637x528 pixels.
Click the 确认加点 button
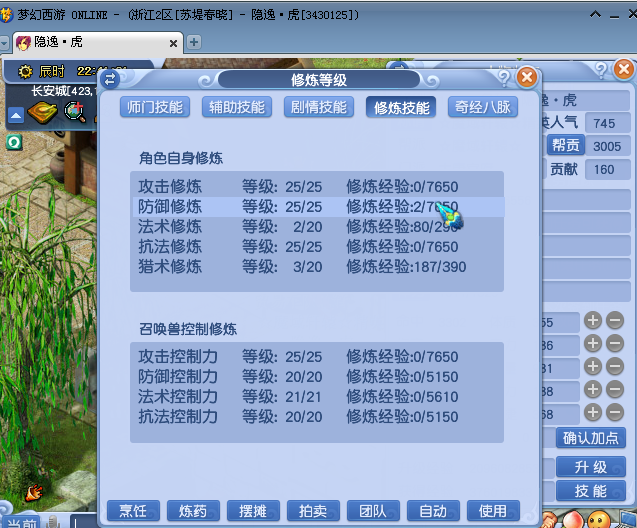[x=591, y=438]
